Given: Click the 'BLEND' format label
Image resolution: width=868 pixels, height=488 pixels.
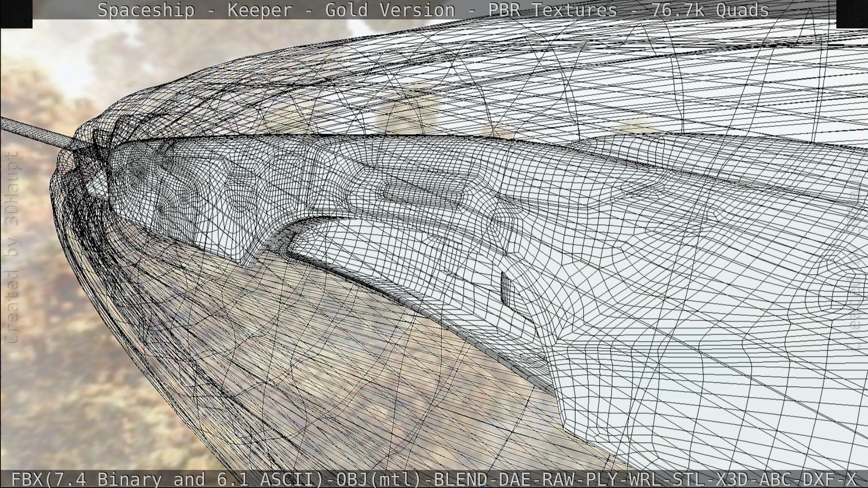Looking at the screenshot, I should (x=460, y=479).
